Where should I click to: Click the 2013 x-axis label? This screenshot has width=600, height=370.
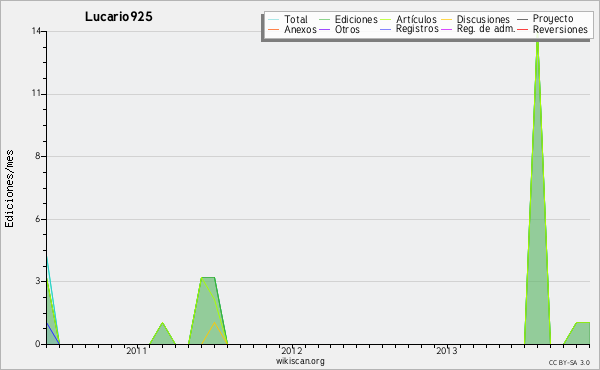point(447,351)
